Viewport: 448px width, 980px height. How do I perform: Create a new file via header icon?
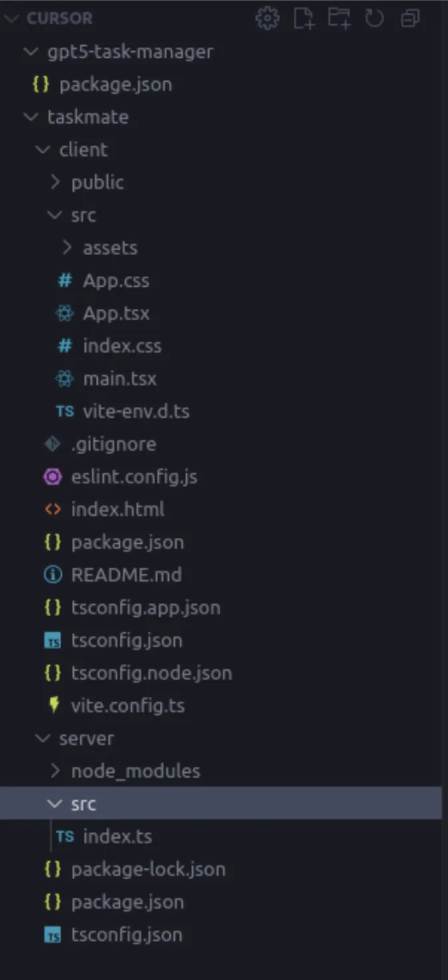[x=304, y=19]
